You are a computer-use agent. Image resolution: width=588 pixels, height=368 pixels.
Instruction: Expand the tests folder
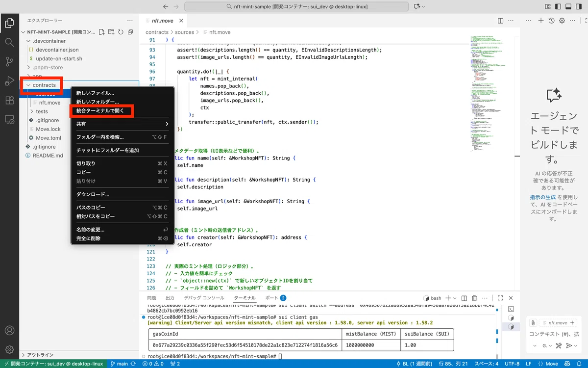pyautogui.click(x=32, y=111)
